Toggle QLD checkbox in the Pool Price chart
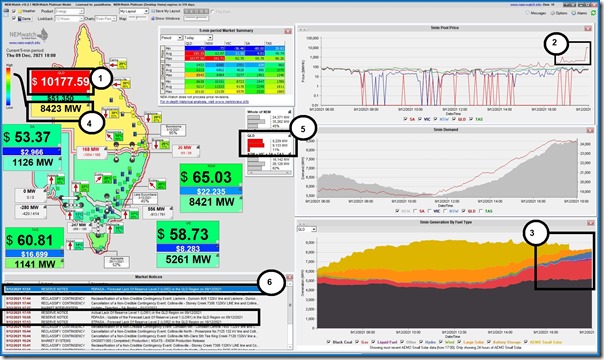The image size is (604, 360). click(454, 119)
